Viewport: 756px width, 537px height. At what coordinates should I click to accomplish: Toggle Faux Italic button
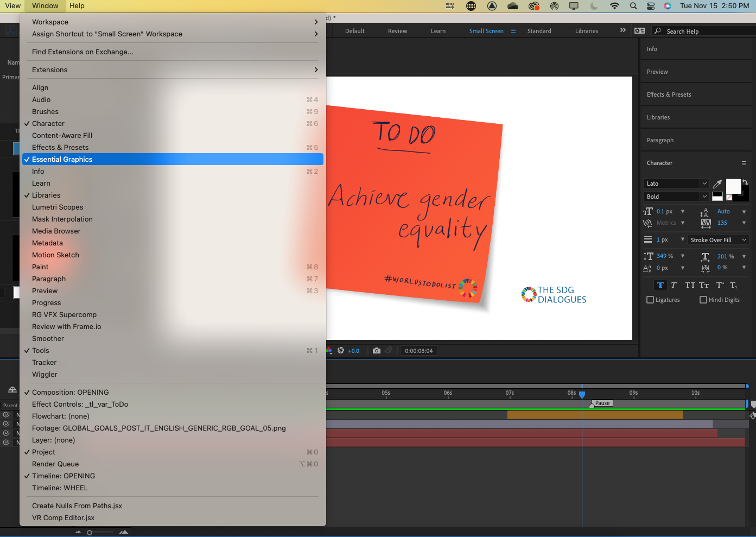(674, 285)
